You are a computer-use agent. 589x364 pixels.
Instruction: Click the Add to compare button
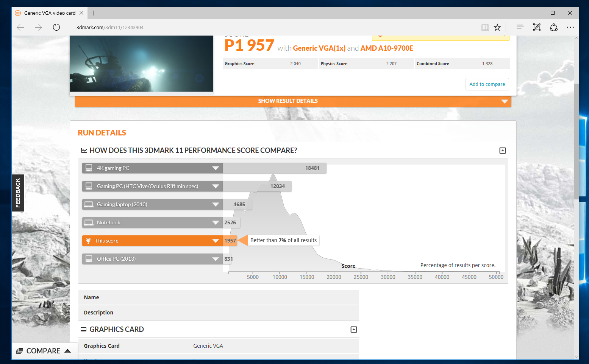(487, 84)
